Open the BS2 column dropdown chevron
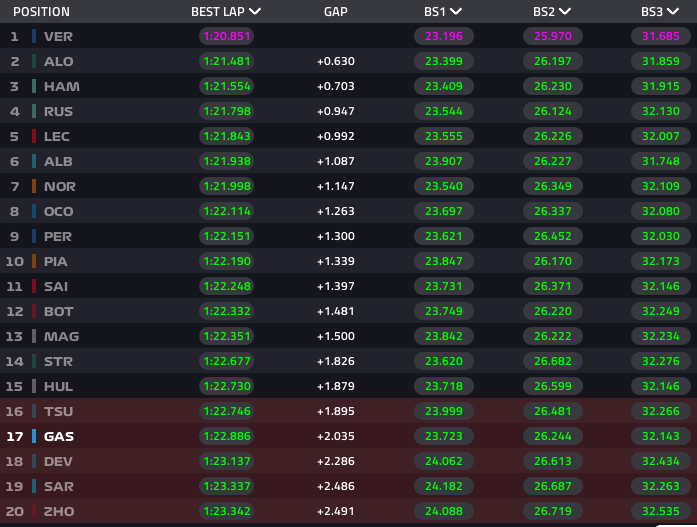 565,12
